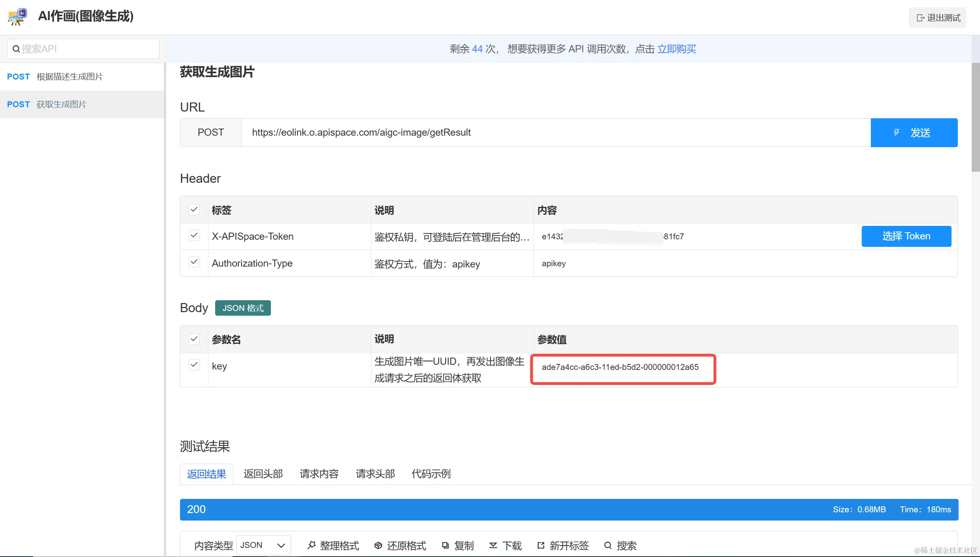Click the 立即购买 purchase link
Image resolution: width=980 pixels, height=557 pixels.
676,49
